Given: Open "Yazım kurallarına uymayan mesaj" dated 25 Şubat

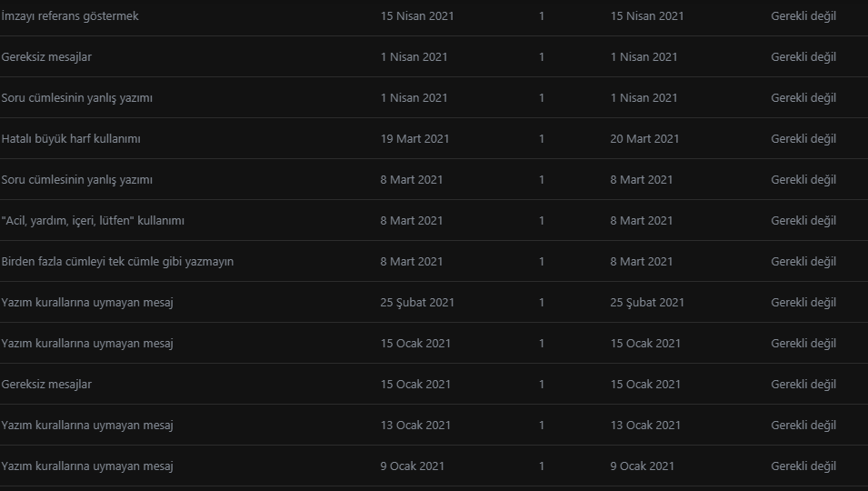Looking at the screenshot, I should point(87,303).
